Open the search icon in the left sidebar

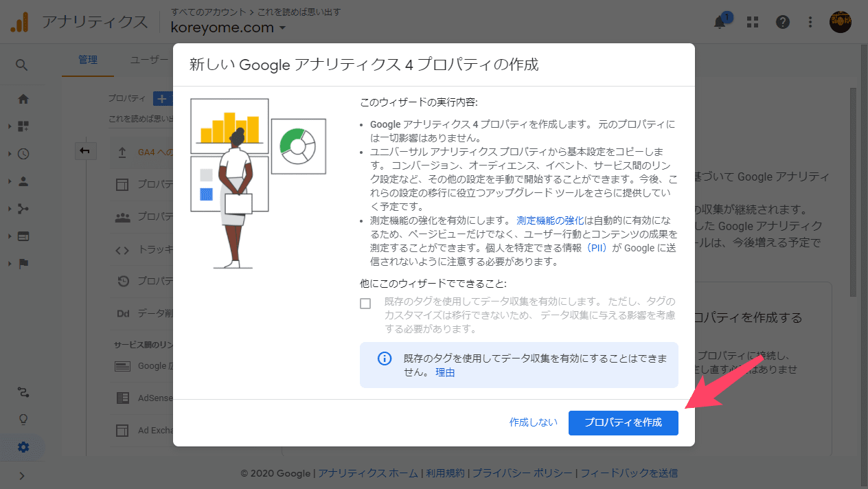(x=22, y=65)
